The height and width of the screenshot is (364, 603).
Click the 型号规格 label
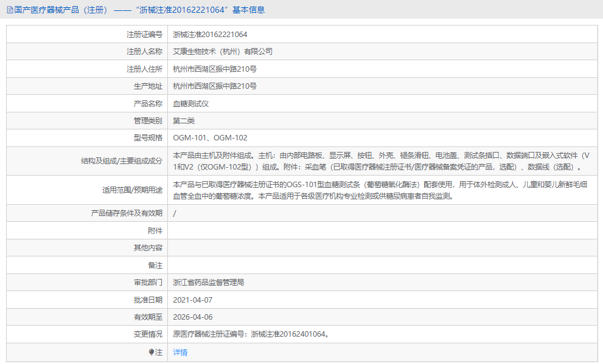pyautogui.click(x=148, y=138)
